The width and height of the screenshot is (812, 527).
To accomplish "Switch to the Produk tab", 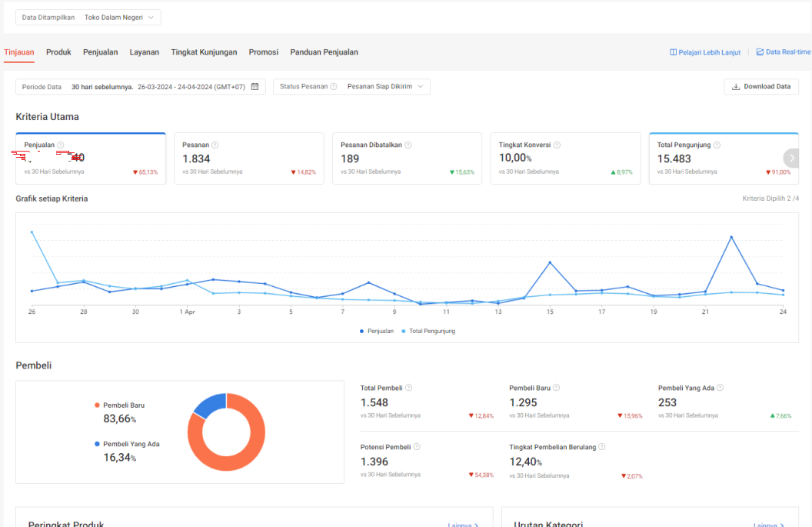I will tap(58, 52).
